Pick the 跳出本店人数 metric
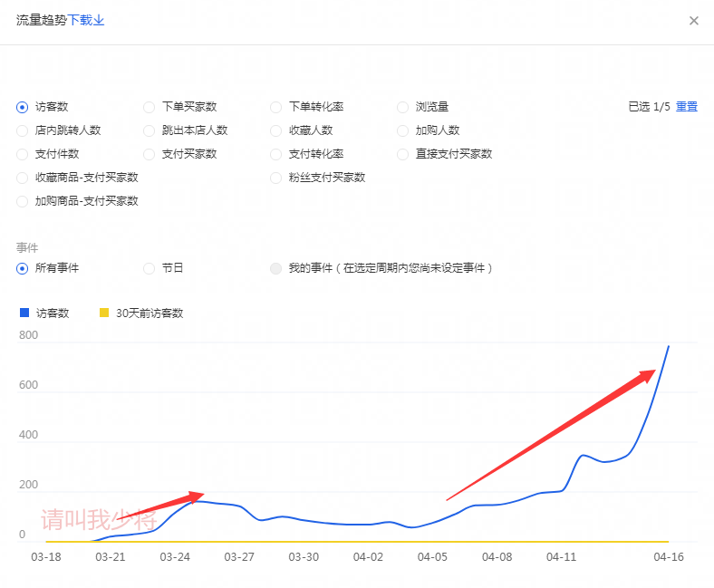714x588 pixels. coord(150,130)
